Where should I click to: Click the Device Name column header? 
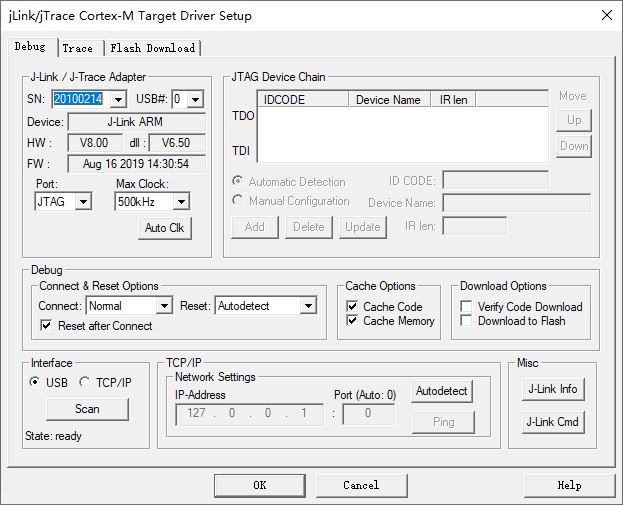point(390,99)
